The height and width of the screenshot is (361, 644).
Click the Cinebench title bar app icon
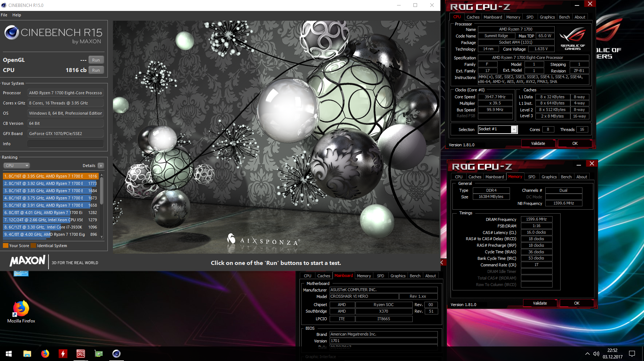click(x=4, y=5)
